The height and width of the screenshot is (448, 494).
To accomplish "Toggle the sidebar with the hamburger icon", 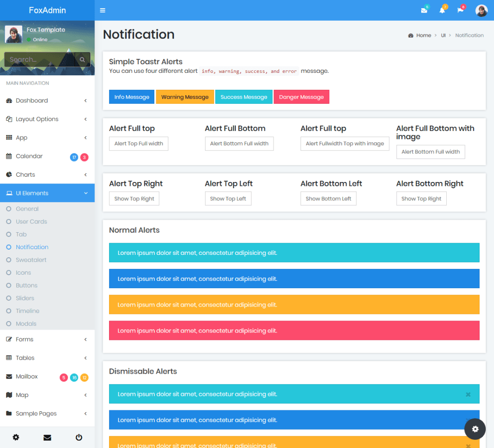I will pyautogui.click(x=103, y=10).
